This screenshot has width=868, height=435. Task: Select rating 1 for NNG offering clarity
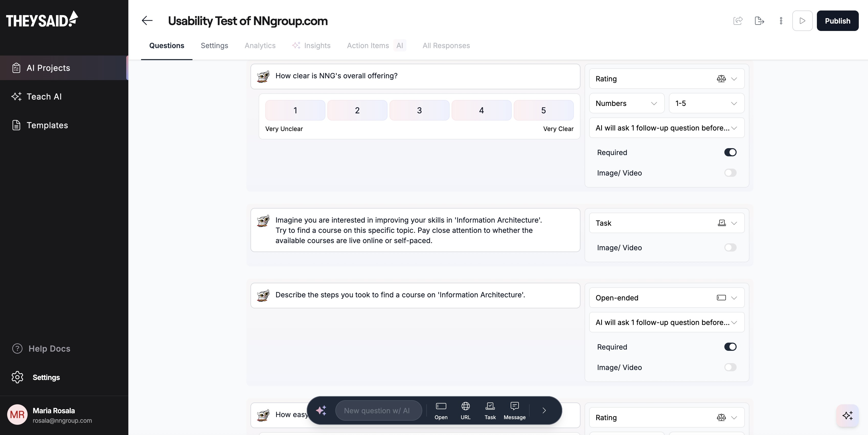[295, 110]
